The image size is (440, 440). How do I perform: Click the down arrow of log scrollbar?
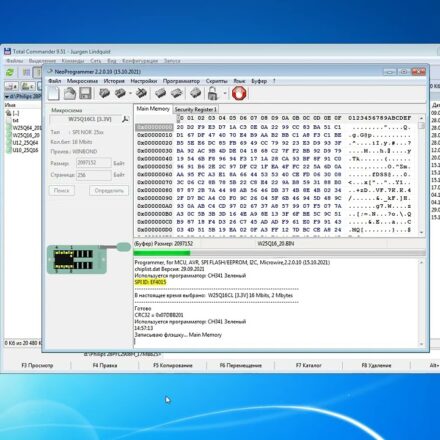coord(421,344)
